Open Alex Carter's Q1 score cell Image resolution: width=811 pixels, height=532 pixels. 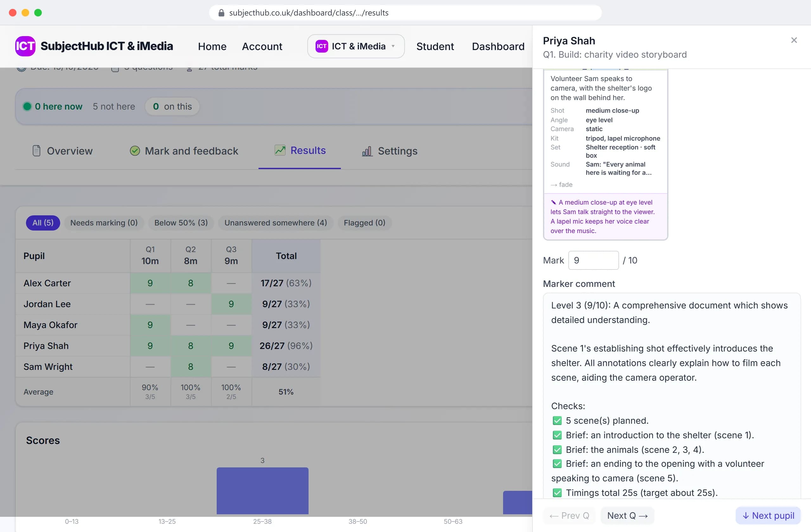[150, 283]
